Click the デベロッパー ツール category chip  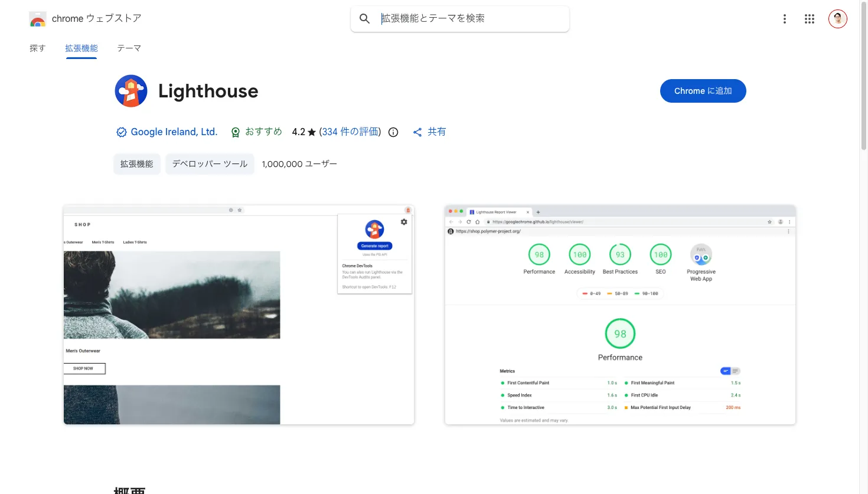coord(210,164)
